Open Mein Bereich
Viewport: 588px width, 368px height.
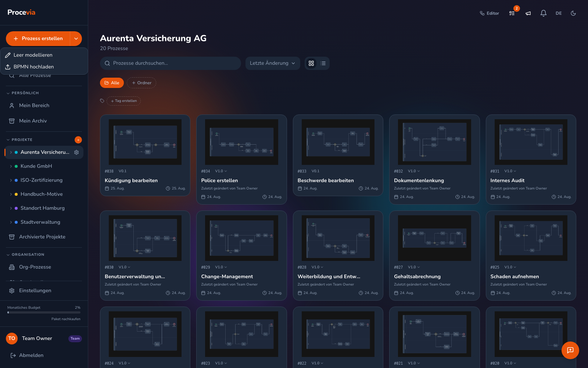point(44,106)
